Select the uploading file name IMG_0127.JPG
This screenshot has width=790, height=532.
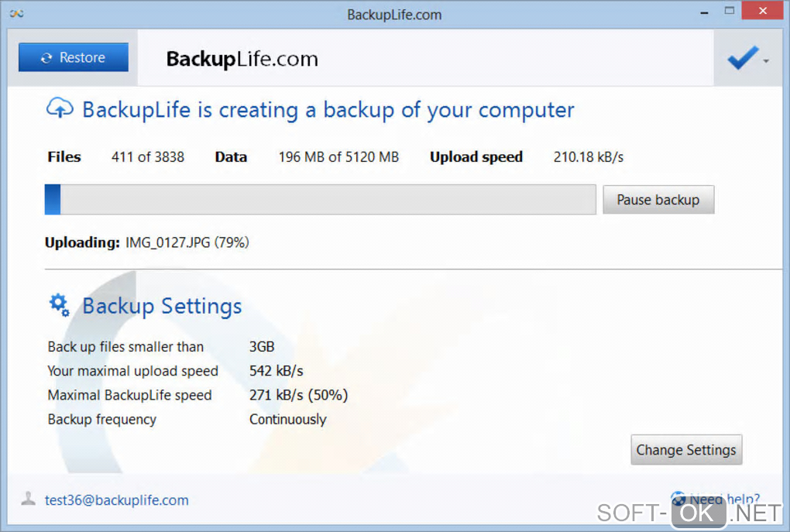(168, 242)
